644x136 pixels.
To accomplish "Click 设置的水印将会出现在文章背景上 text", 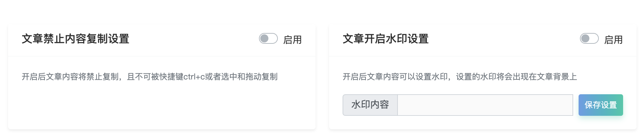I will point(516,77).
